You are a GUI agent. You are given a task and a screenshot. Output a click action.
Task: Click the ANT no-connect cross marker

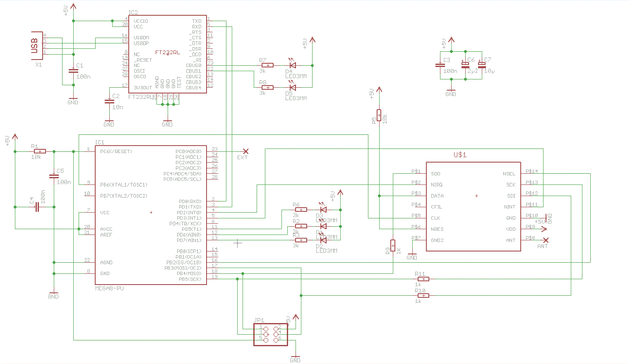click(x=546, y=240)
